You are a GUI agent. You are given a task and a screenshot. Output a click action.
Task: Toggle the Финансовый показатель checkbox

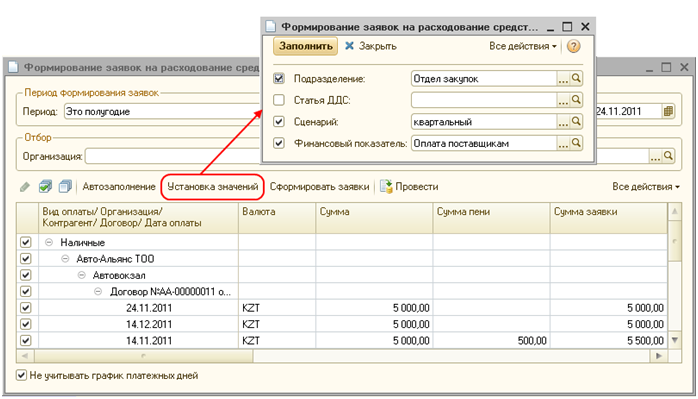tap(279, 143)
